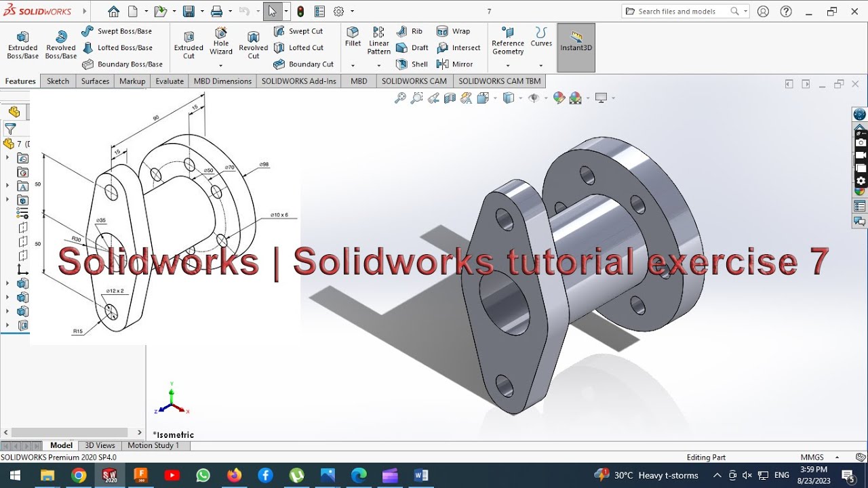
Task: Open Motion Study 1 tab
Action: [153, 445]
